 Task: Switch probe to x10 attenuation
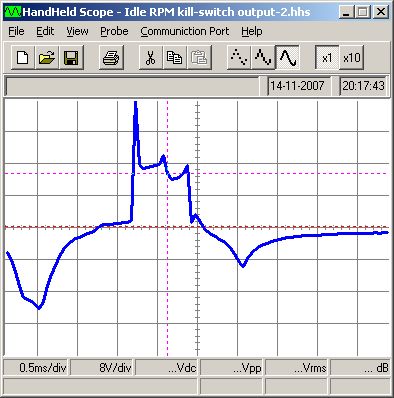coord(351,58)
